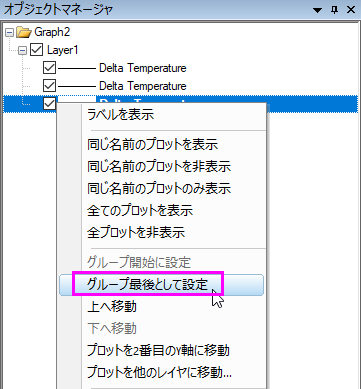This screenshot has height=389, width=361.
Task: Select the Layer1 tree label
Action: click(x=62, y=50)
